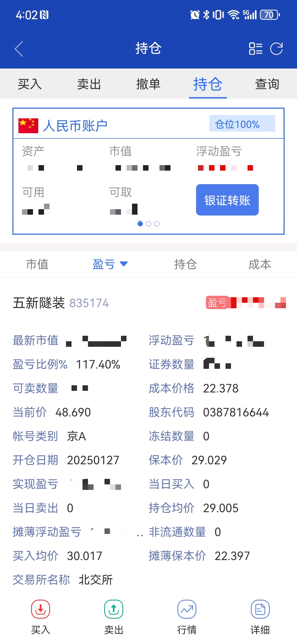Tap the 当前价 value 48.690
This screenshot has height=644, width=297.
73,413
